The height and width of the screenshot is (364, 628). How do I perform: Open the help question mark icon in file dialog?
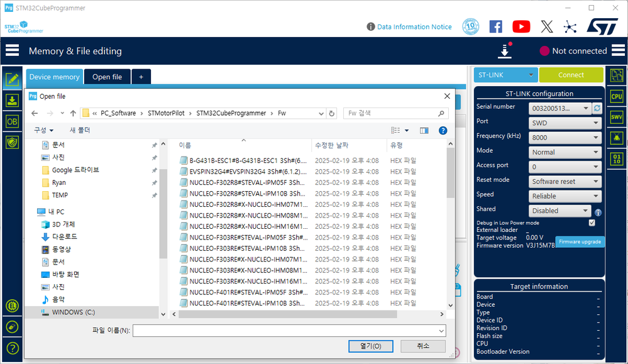[443, 131]
